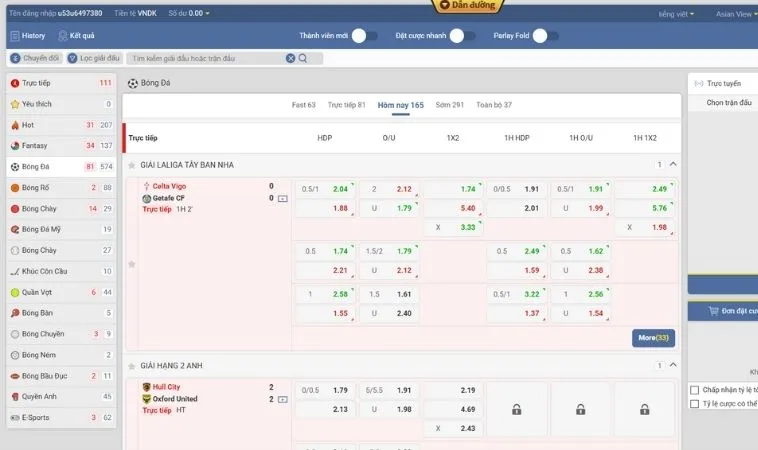This screenshot has width=758, height=450.
Task: Open the History page icon
Action: pyautogui.click(x=15, y=35)
